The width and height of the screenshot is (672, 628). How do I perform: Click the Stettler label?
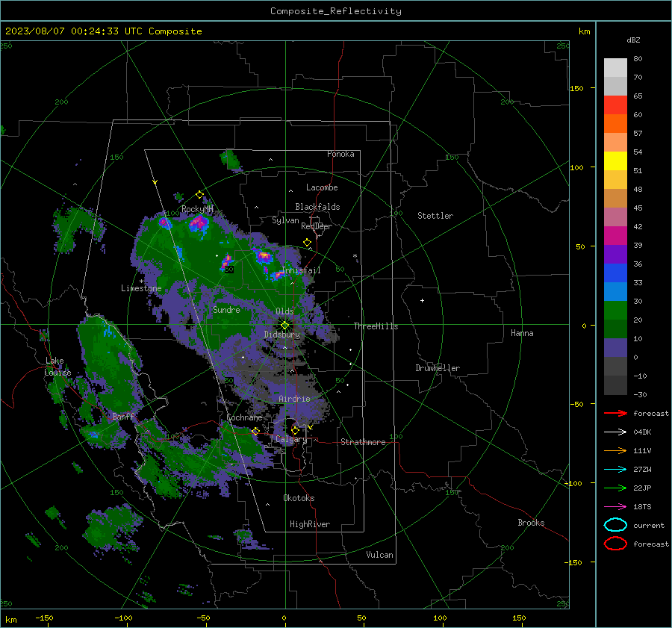pyautogui.click(x=435, y=216)
